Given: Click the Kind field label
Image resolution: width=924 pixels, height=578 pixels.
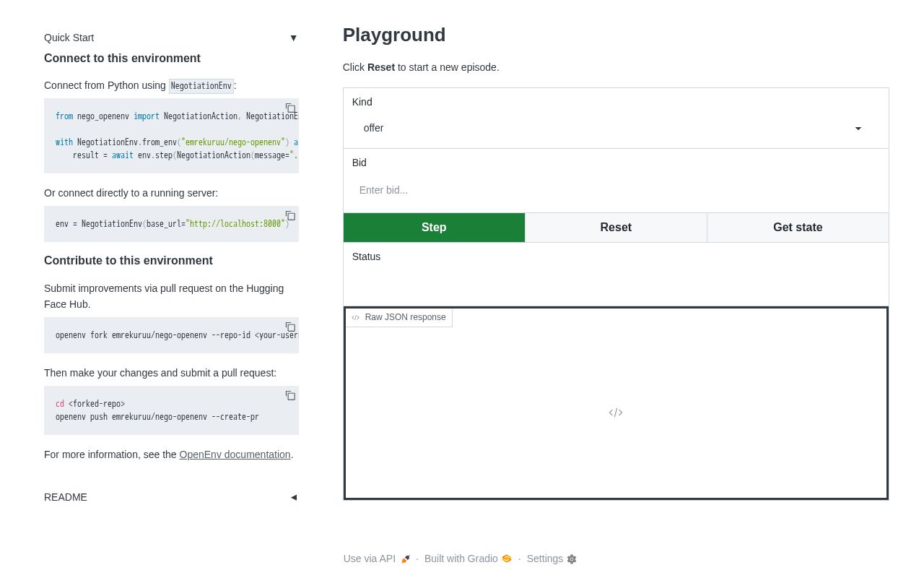Looking at the screenshot, I should 362,102.
